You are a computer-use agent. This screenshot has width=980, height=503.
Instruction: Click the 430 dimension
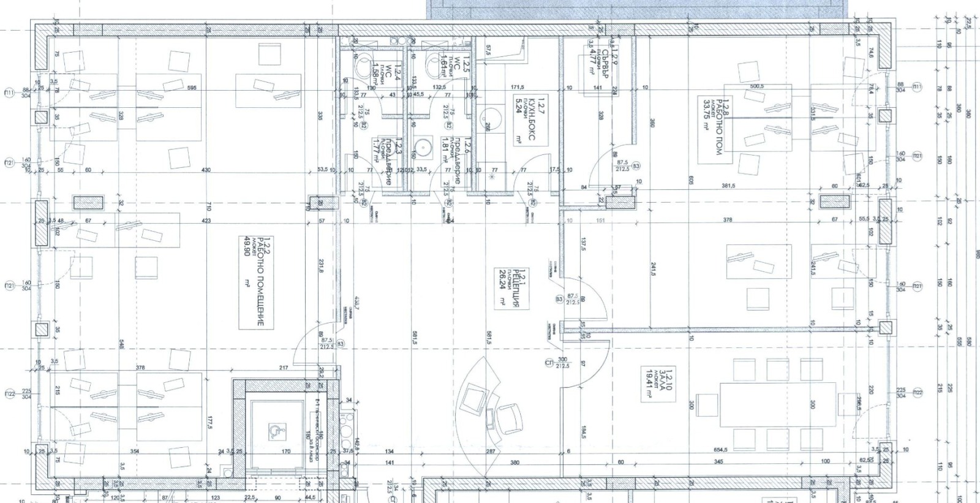206,170
